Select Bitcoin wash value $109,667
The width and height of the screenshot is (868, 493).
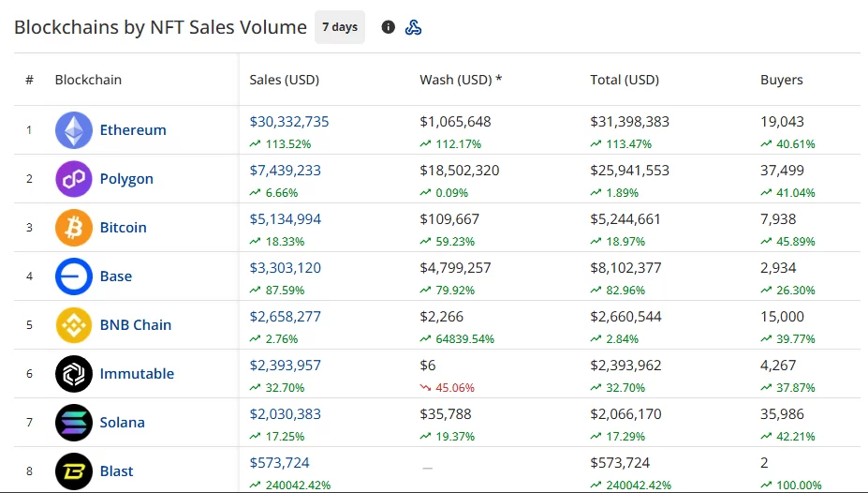coord(449,219)
